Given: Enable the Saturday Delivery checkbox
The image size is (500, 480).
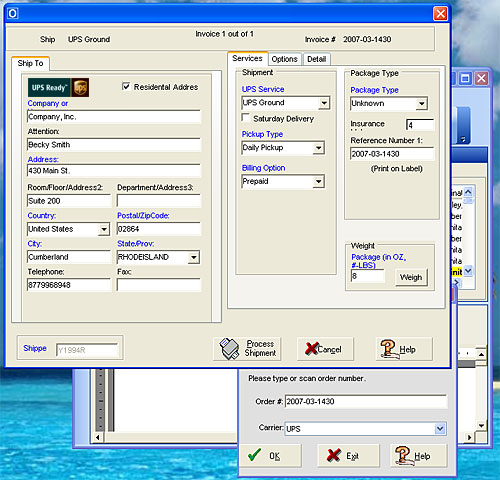Looking at the screenshot, I should point(245,118).
